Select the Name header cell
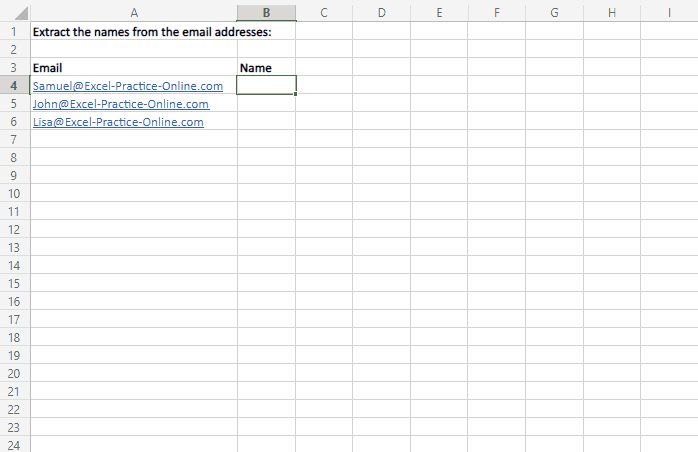 [266, 68]
